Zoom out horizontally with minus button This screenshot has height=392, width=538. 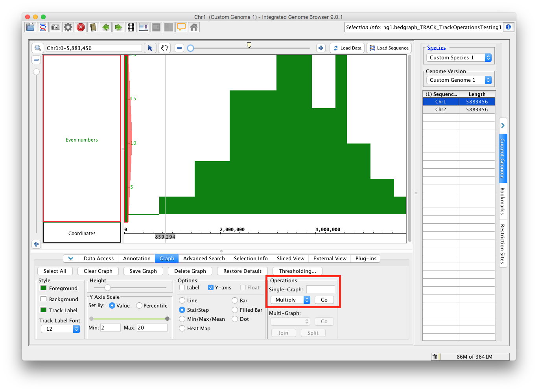tap(179, 48)
